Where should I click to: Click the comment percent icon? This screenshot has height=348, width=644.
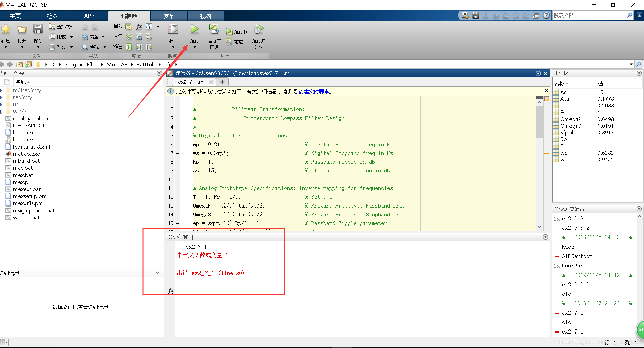pos(129,37)
